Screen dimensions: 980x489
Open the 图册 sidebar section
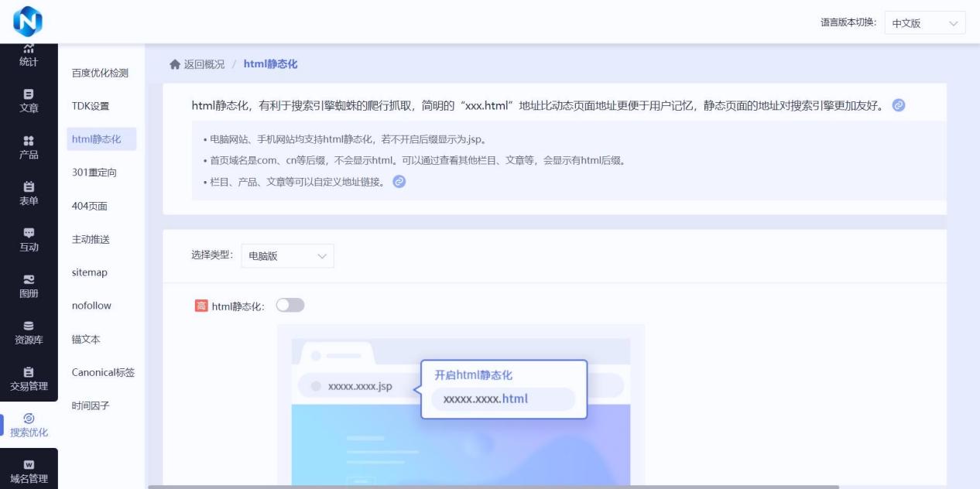[29, 286]
